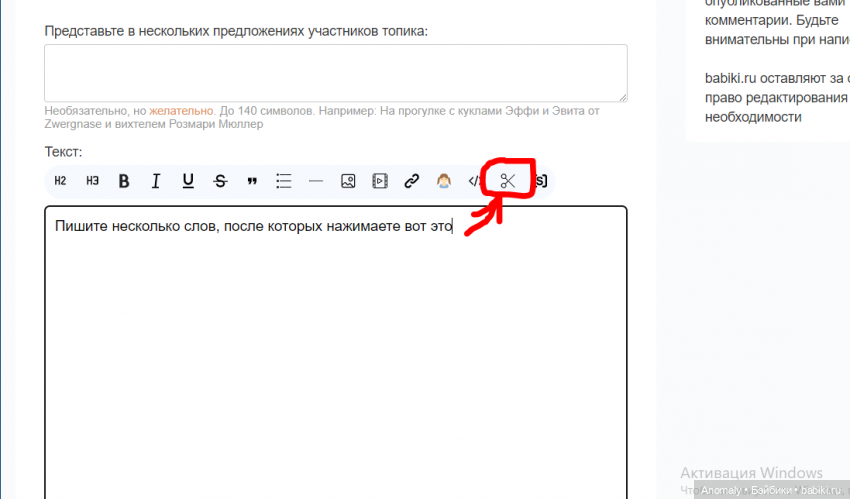Toggle underline formatting
The height and width of the screenshot is (499, 850).
tap(188, 181)
